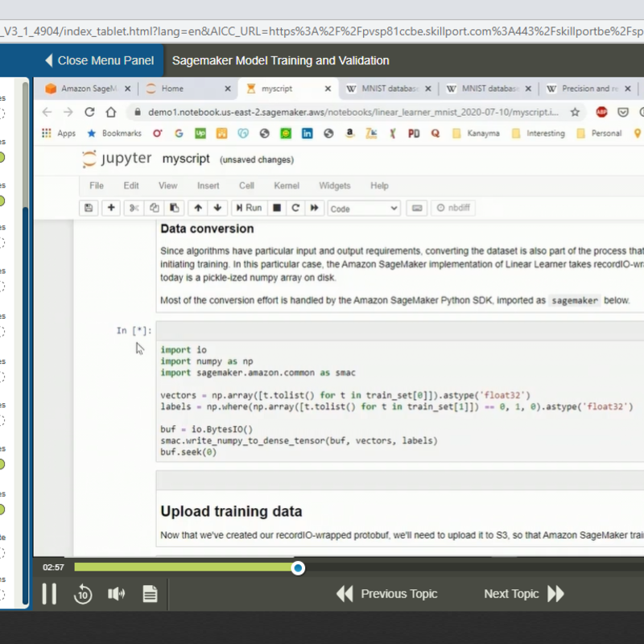
Task: Restart the kernel with circular arrow
Action: pyautogui.click(x=295, y=208)
